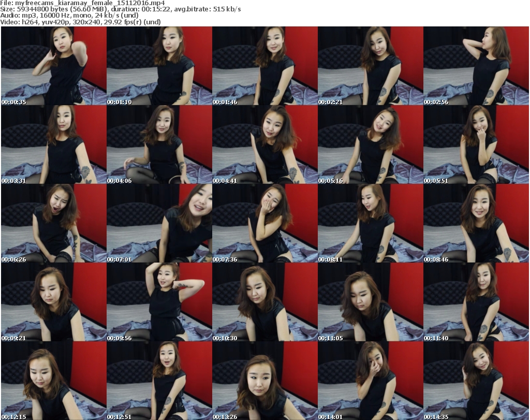Click the frame marked 00:12:15
Image resolution: width=530 pixels, height=420 pixels.
(x=54, y=381)
